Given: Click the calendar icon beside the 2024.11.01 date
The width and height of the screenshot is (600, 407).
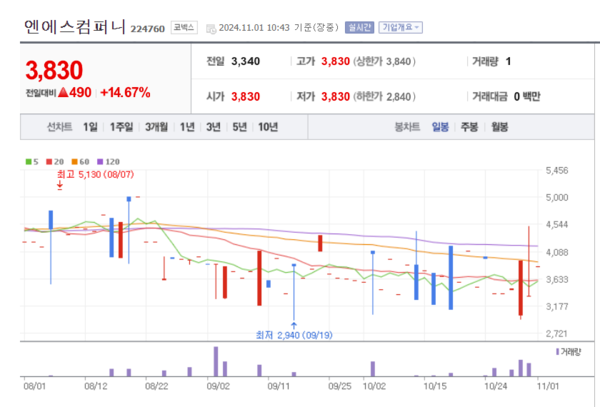Looking at the screenshot, I should pyautogui.click(x=211, y=29).
